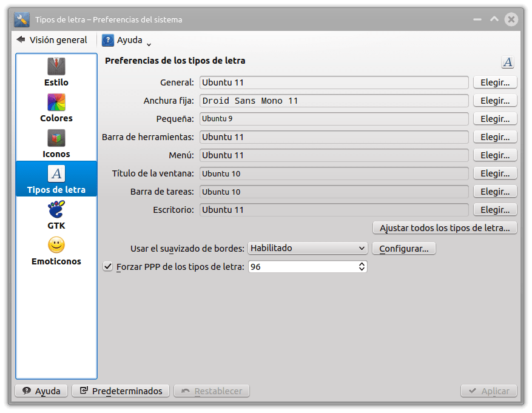Click the bottom Ayuda button

coord(41,391)
